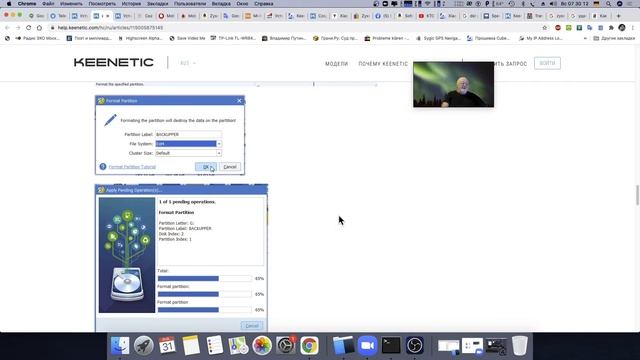Open the volume control in menu bar

coord(553,4)
